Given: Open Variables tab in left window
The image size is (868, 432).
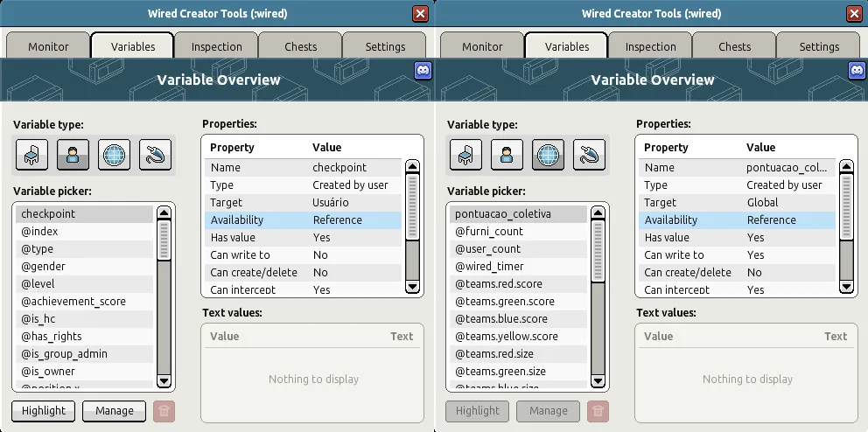Looking at the screenshot, I should 133,45.
